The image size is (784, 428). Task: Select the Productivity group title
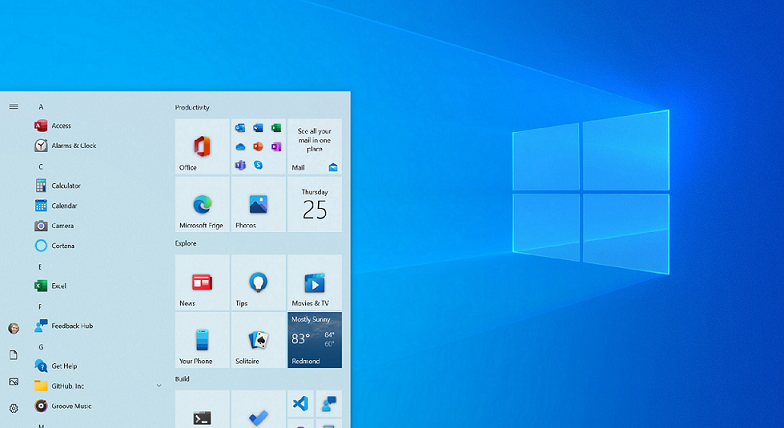point(192,107)
